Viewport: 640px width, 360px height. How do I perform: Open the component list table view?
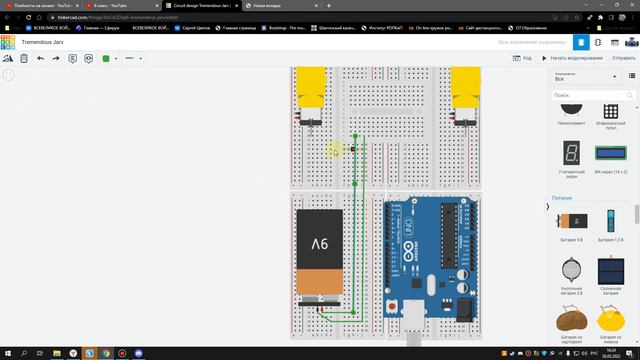pyautogui.click(x=615, y=42)
